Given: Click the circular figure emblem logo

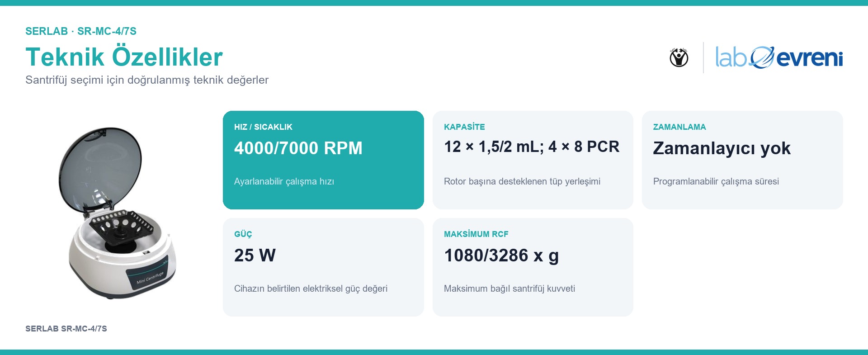Looking at the screenshot, I should [x=679, y=57].
